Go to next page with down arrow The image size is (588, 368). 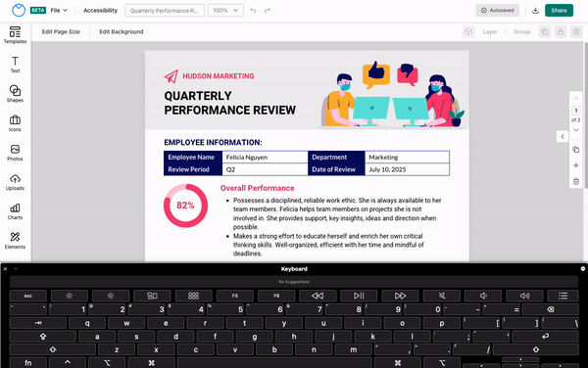click(576, 130)
